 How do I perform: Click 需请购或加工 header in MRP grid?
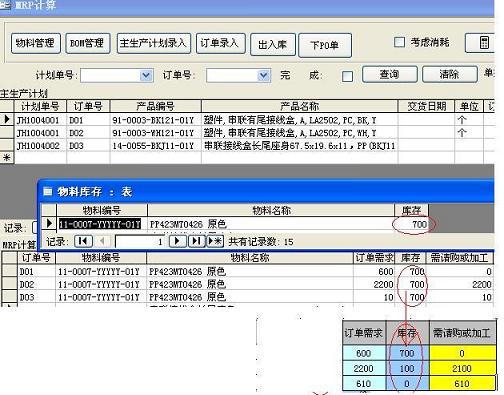(459, 258)
